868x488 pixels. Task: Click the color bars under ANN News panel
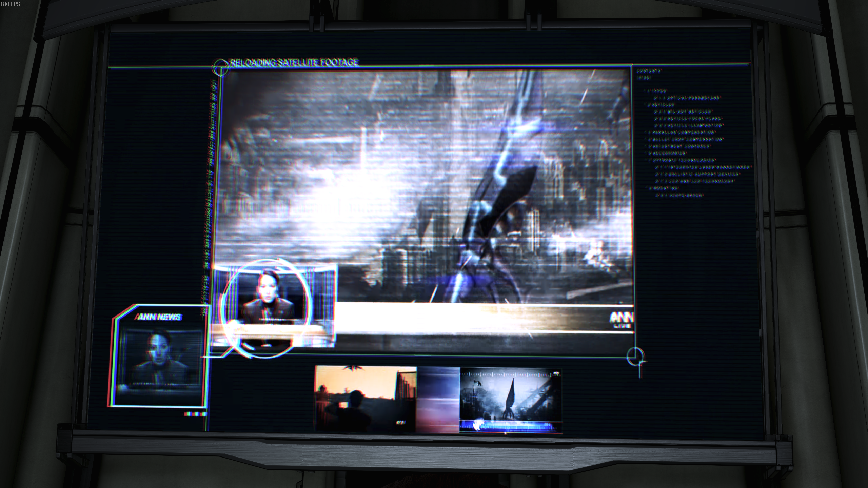pyautogui.click(x=195, y=414)
